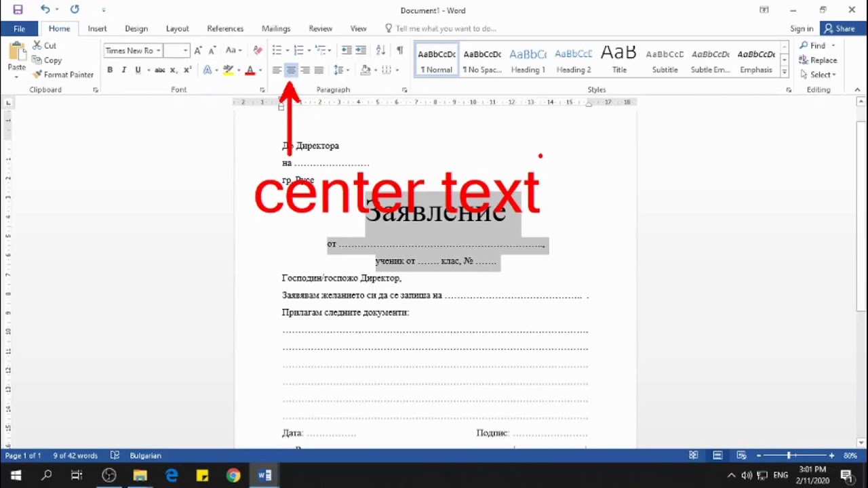Click the Replace button
The image size is (868, 488).
[818, 60]
